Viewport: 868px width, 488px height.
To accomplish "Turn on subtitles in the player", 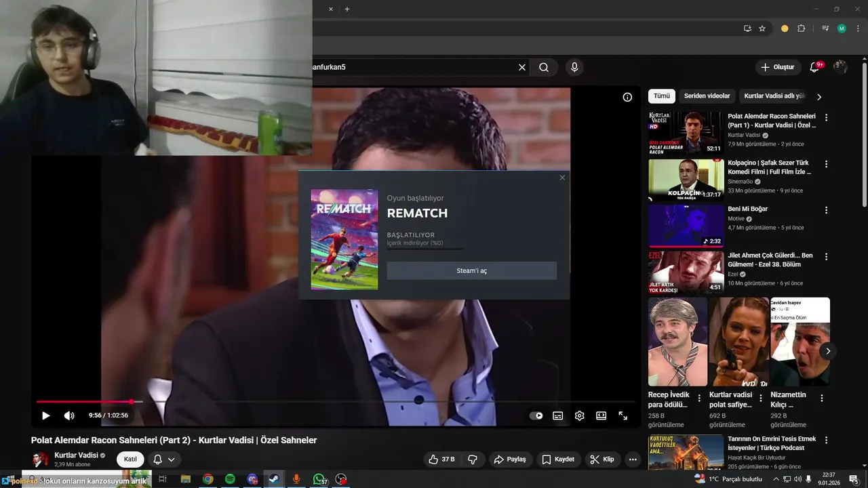I will (x=557, y=415).
